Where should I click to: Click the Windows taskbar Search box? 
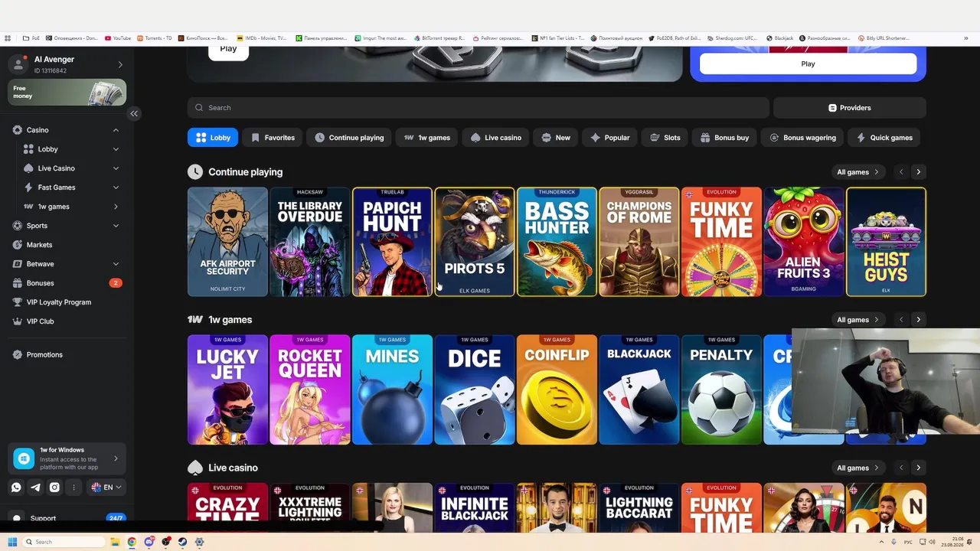coord(64,542)
